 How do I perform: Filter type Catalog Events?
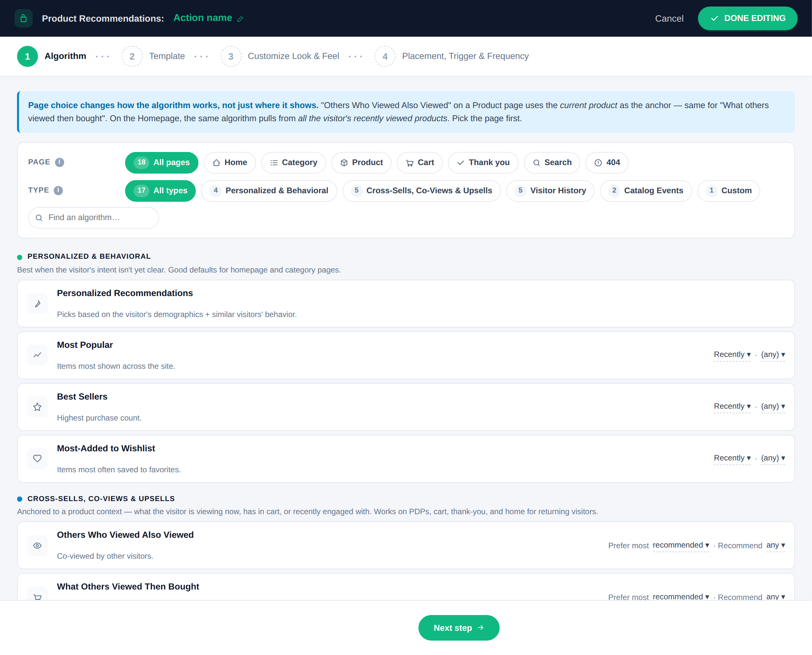coord(646,191)
